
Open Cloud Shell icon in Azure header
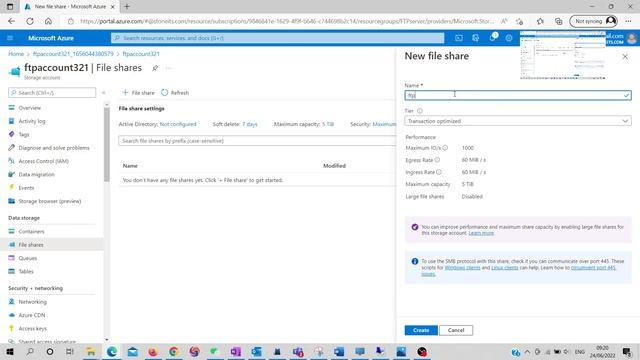click(459, 38)
